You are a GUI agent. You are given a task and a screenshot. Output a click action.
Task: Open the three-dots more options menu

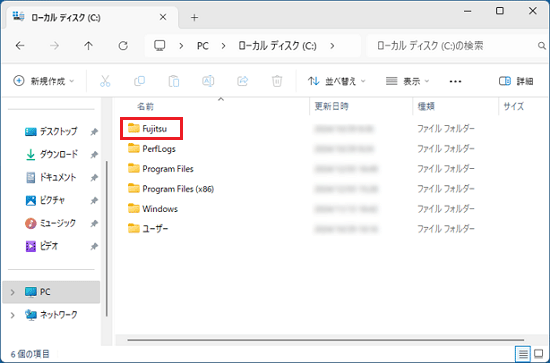[455, 81]
